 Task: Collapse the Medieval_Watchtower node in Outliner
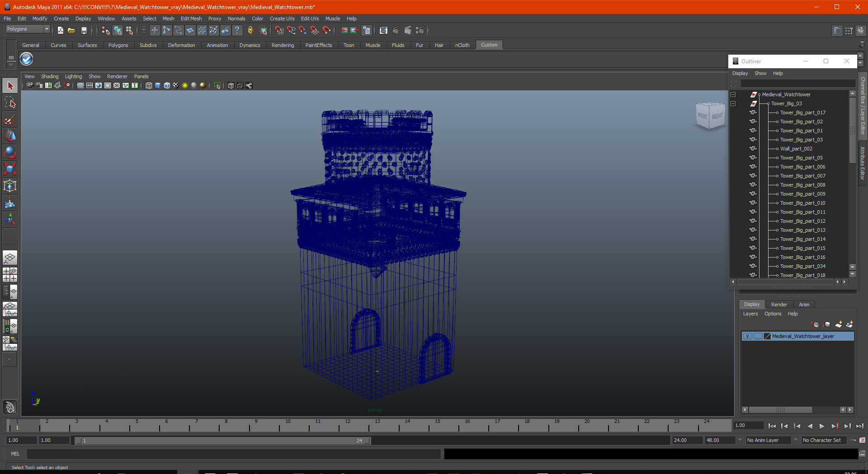point(733,95)
